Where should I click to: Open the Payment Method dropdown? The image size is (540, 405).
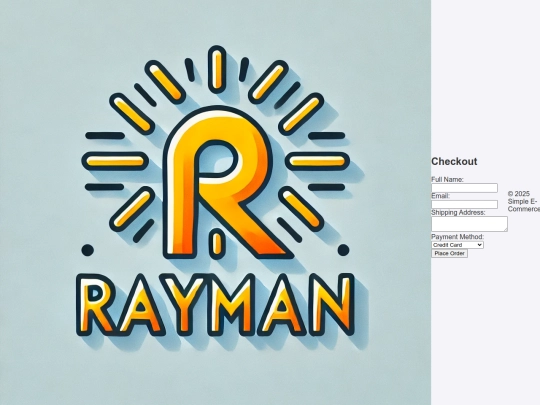point(457,245)
